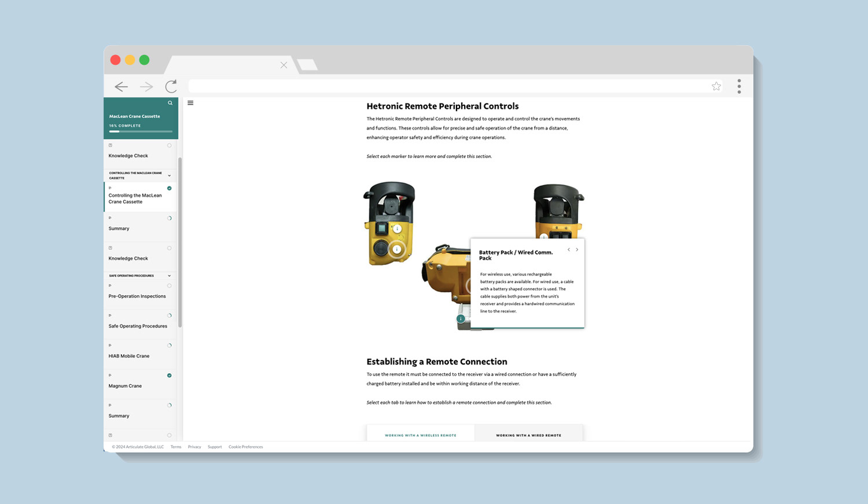Screen dimensions: 868x504
Task: Switch to Working With a Wired Remote tab
Action: [x=529, y=435]
